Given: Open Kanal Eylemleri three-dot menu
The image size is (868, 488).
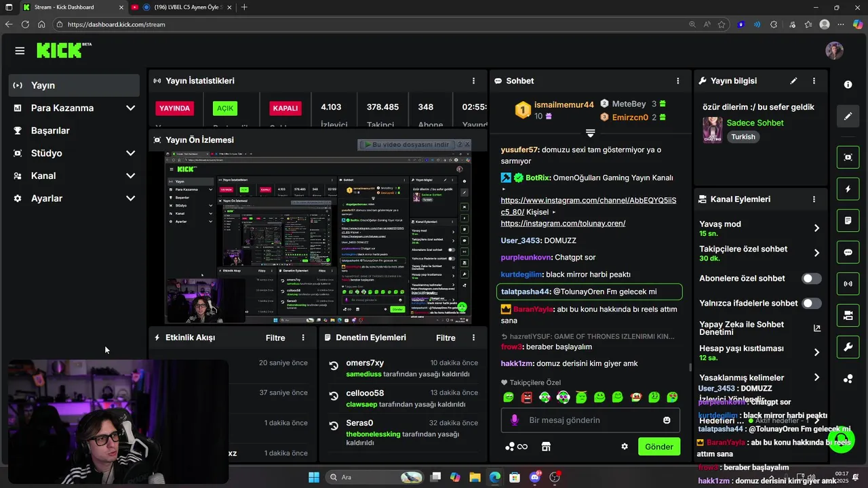Looking at the screenshot, I should pos(814,199).
